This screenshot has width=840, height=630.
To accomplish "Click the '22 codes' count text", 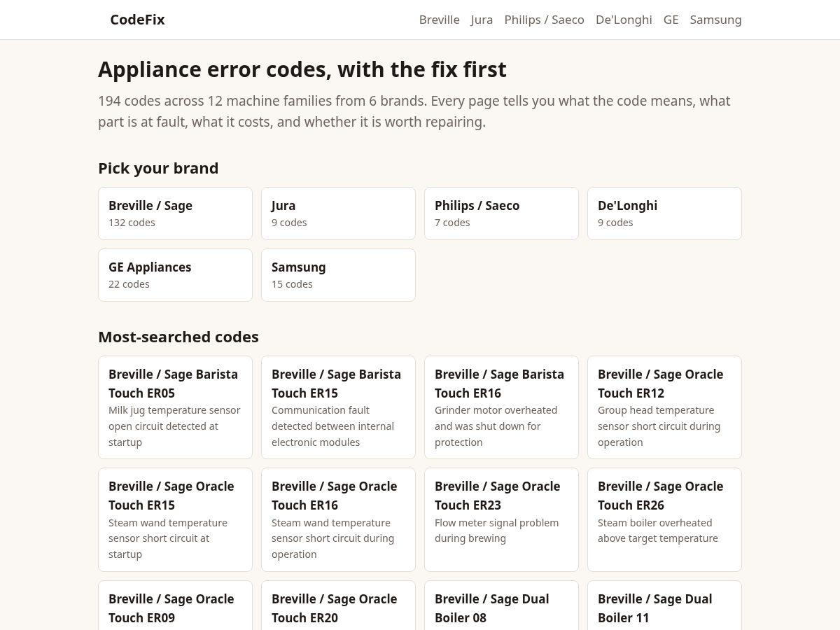I will 129,284.
